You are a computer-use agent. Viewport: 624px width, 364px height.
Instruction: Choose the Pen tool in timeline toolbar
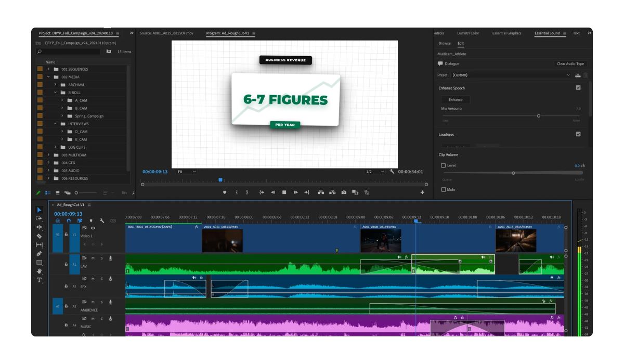click(x=39, y=254)
